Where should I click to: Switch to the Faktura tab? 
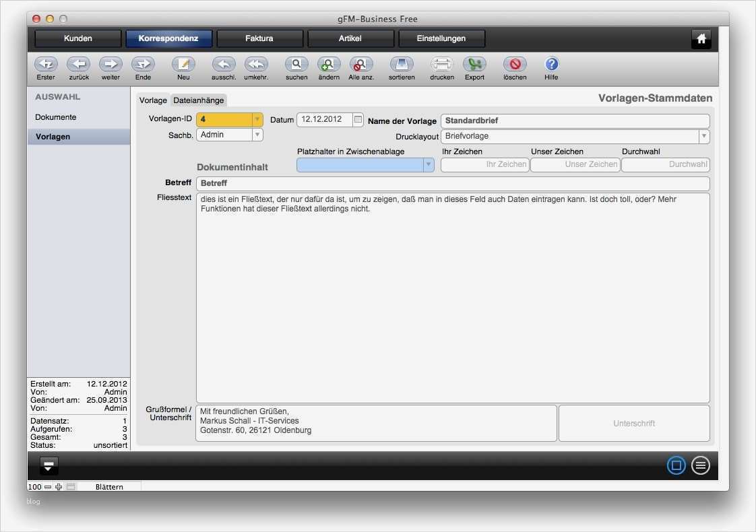[259, 38]
